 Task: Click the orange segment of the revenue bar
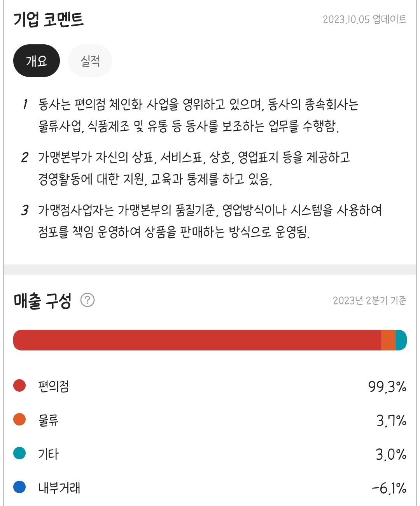(x=388, y=340)
